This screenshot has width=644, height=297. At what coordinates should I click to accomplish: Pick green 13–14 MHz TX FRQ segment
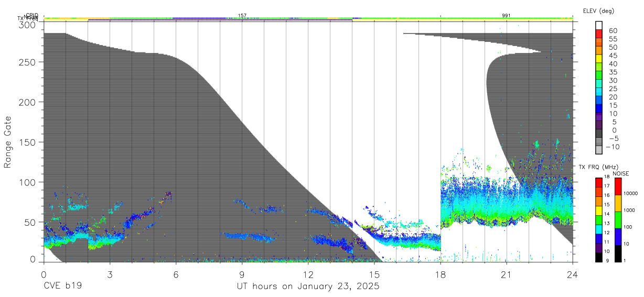coord(599,219)
